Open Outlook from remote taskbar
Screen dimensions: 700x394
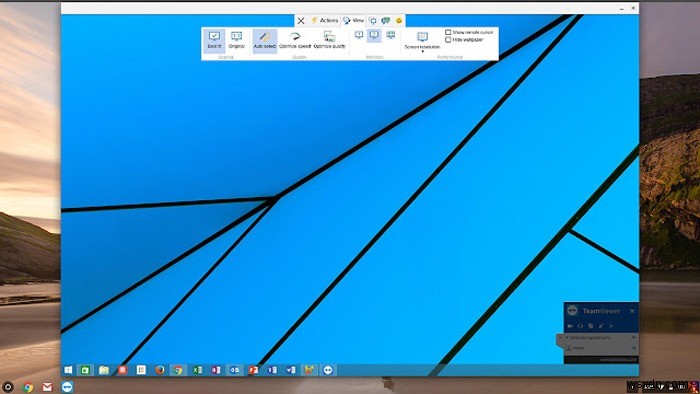(x=235, y=370)
